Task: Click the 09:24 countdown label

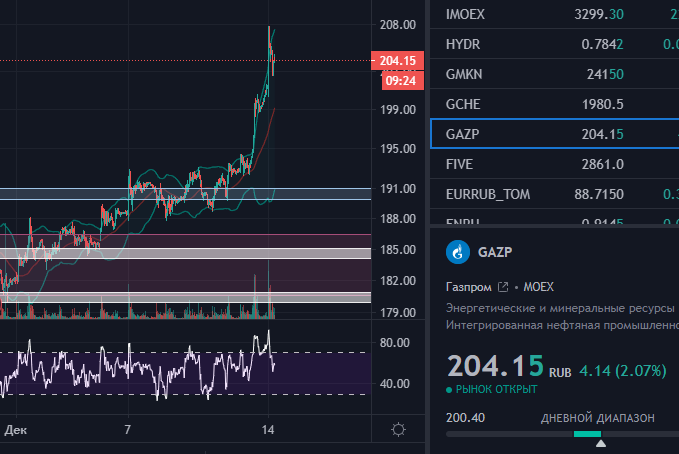Action: 402,81
